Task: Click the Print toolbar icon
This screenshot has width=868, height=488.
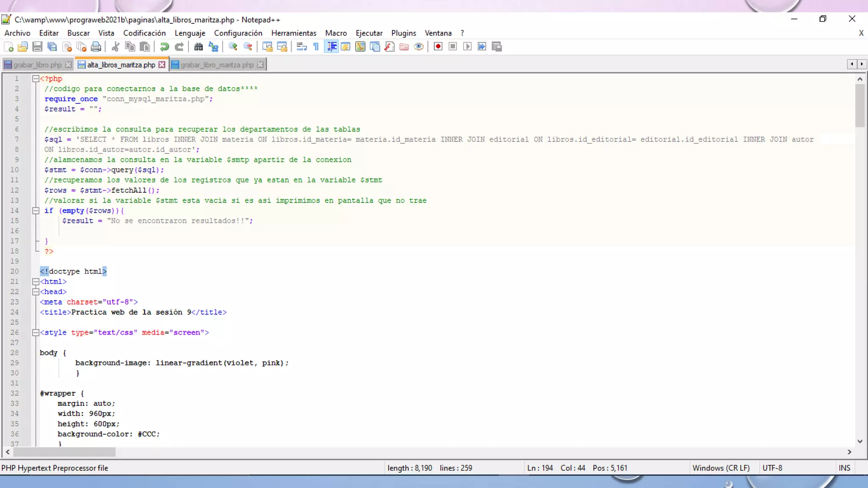Action: (x=96, y=47)
